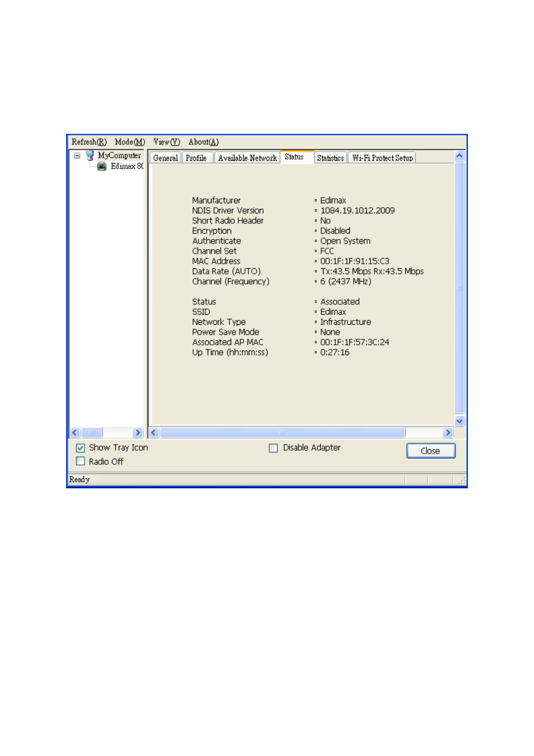Screen dimensions: 534x756
Task: Click the Channel Set value FCC
Action: pyautogui.click(x=327, y=251)
